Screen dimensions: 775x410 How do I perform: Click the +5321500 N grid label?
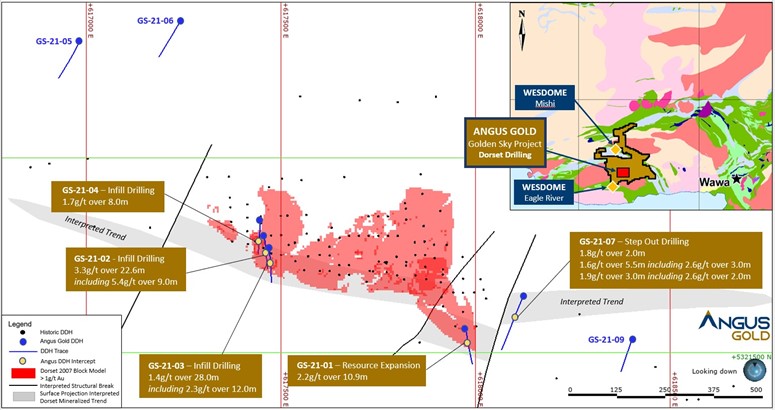coord(750,355)
